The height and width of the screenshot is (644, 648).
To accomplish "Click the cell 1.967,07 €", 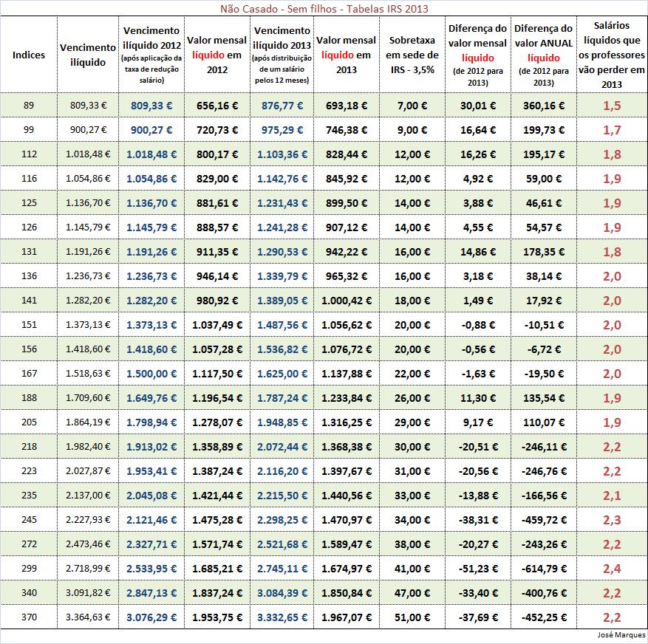I will pos(347,617).
